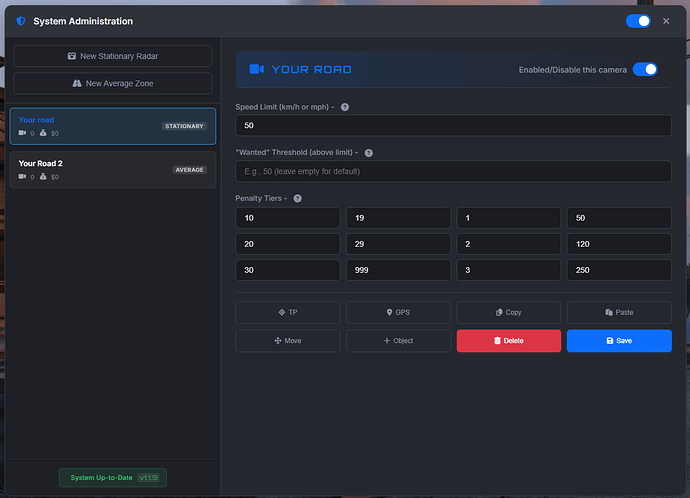690x498 pixels.
Task: Toggle the main system switch in the header
Action: point(638,21)
